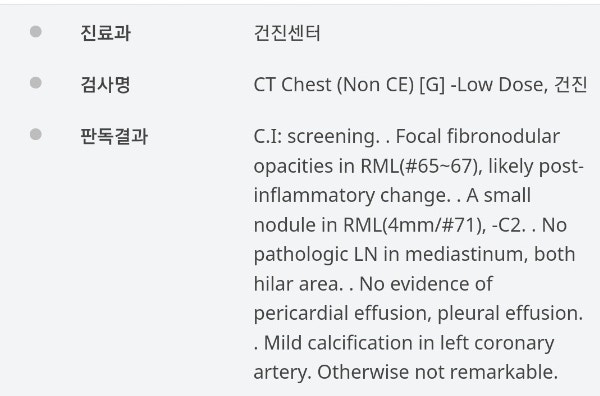
Task: Click the RML(4mm/#71) nodule reference
Action: (415, 225)
